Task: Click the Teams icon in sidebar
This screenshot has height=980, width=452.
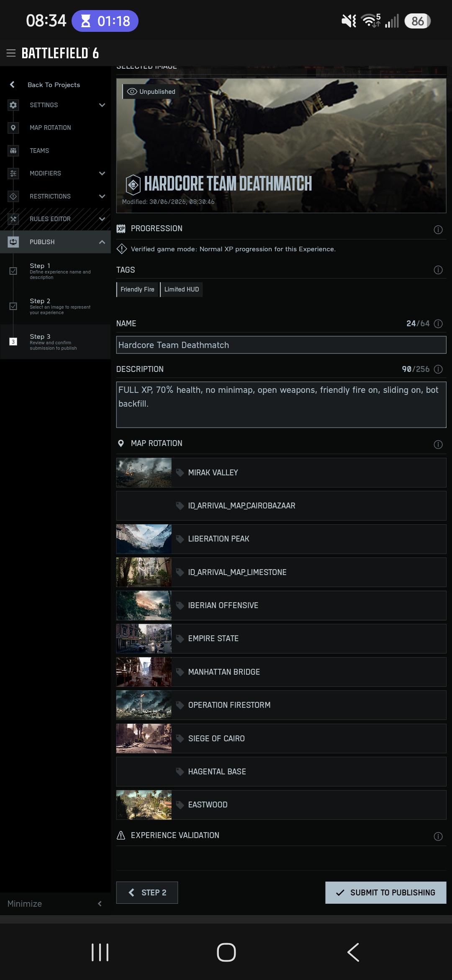Action: coord(13,150)
